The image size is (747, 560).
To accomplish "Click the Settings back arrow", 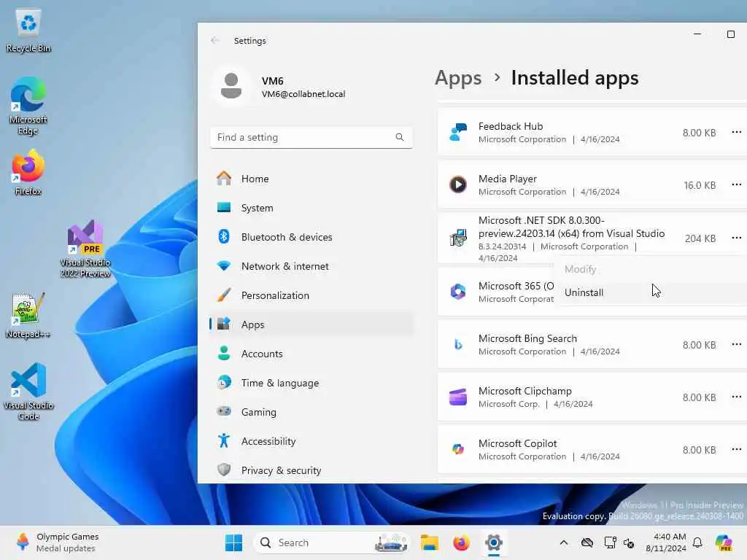I will point(215,41).
